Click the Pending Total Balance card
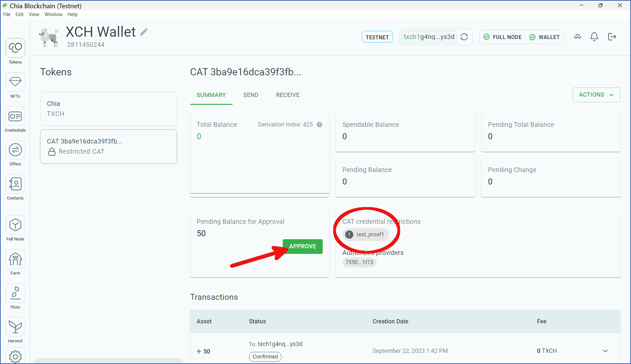The height and width of the screenshot is (364, 631). [x=551, y=132]
